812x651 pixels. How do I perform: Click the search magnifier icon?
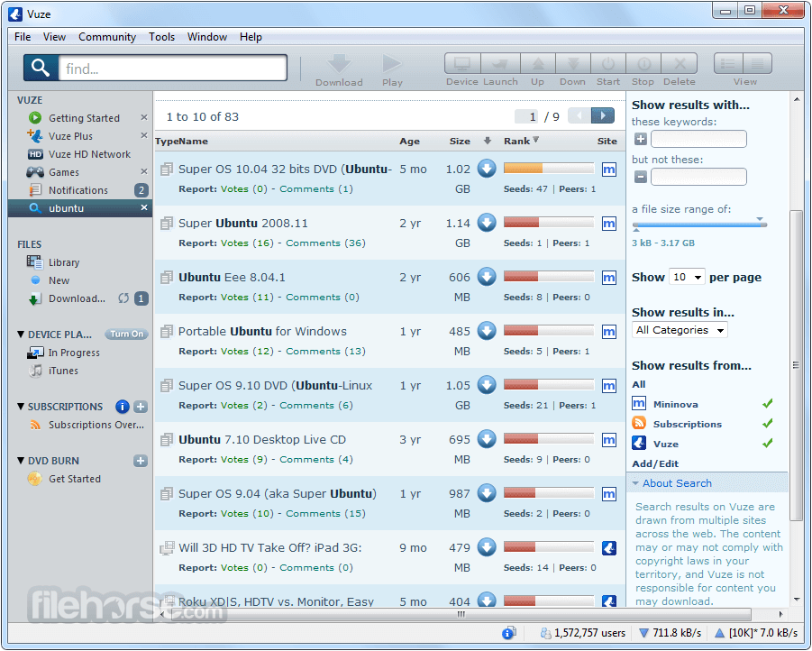coord(41,68)
